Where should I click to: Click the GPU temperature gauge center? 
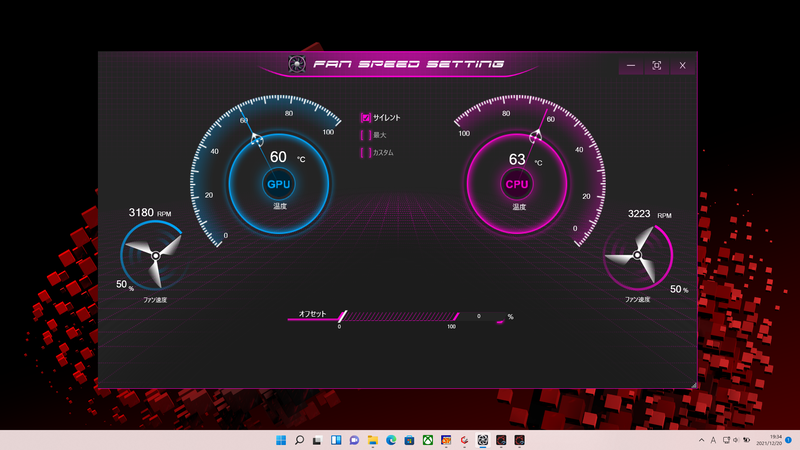[x=279, y=184]
